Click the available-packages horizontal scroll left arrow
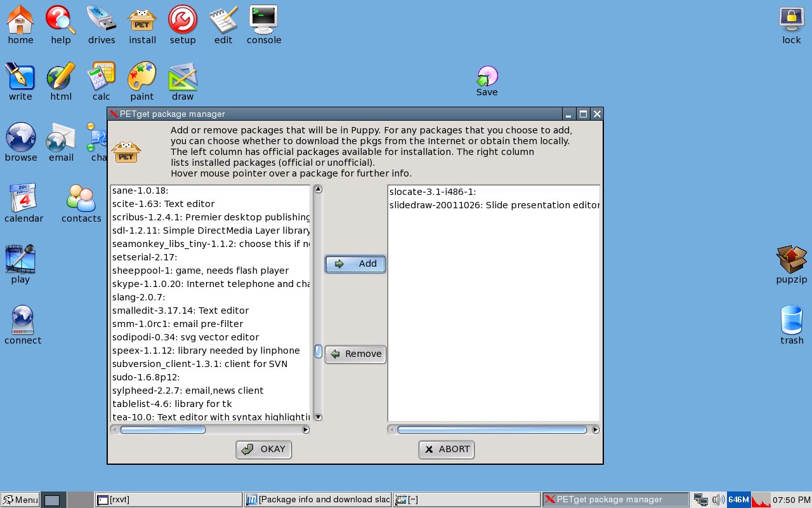 114,430
